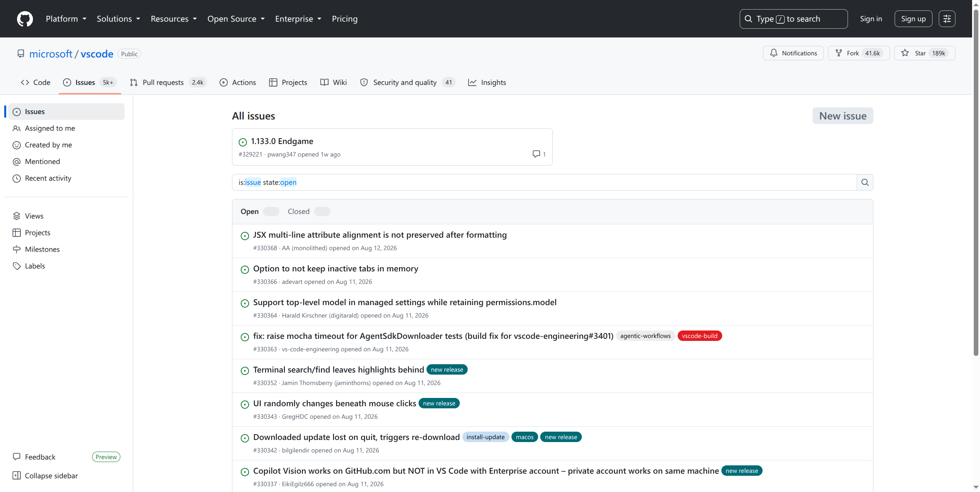Click author bilgilendir on issue #330342

[x=296, y=450]
